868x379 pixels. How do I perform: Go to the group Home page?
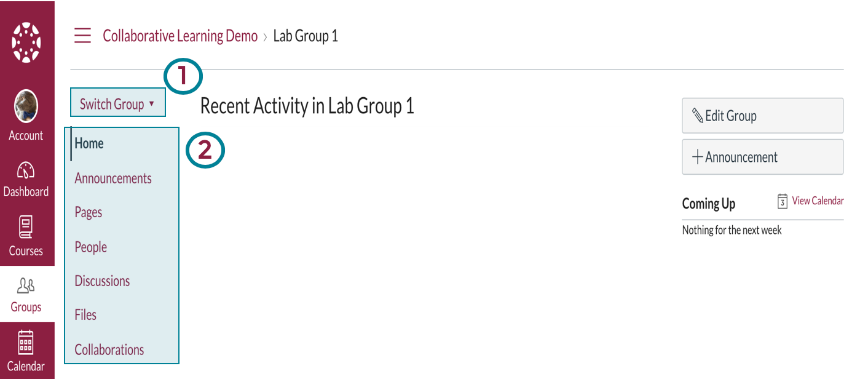click(89, 143)
